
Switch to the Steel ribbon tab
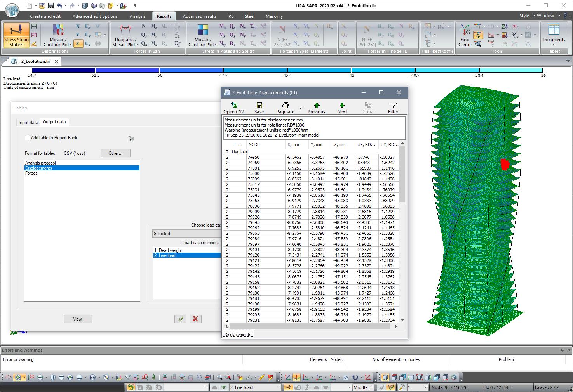coord(249,16)
